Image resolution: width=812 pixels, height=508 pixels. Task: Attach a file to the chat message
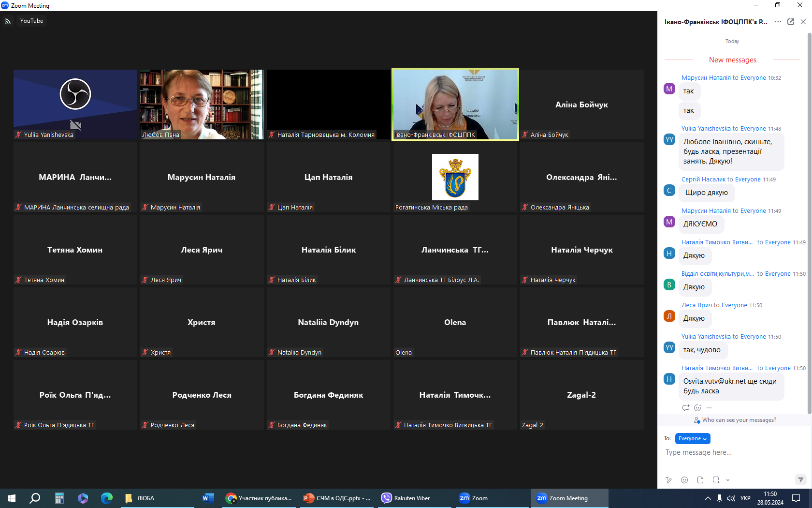700,480
